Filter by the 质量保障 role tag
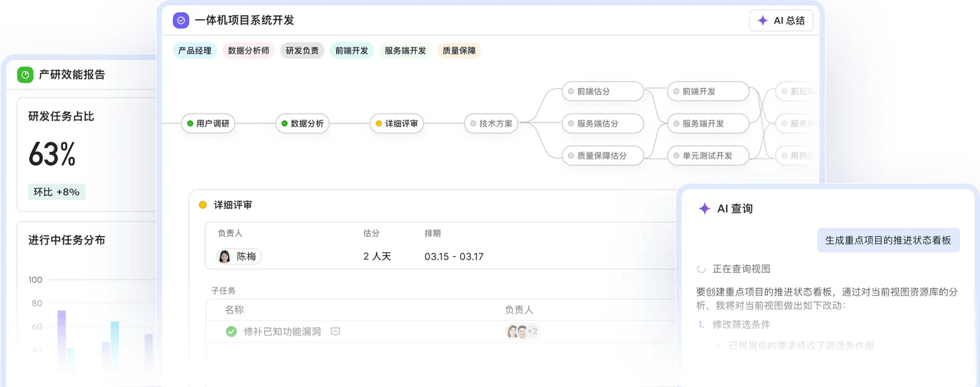This screenshot has width=980, height=387. [459, 51]
